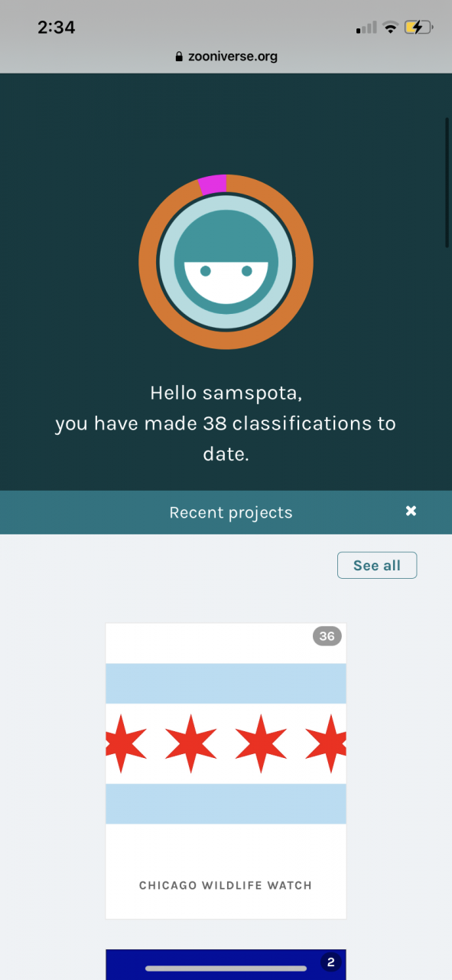Tap the See all button

point(377,565)
